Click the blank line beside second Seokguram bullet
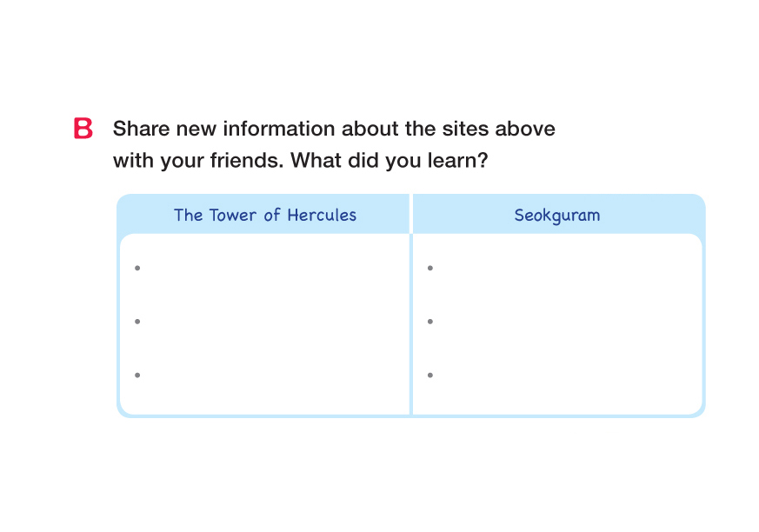 click(562, 322)
